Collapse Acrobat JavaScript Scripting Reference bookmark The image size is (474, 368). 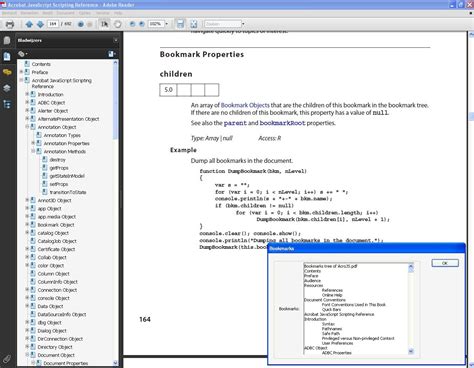(21, 80)
